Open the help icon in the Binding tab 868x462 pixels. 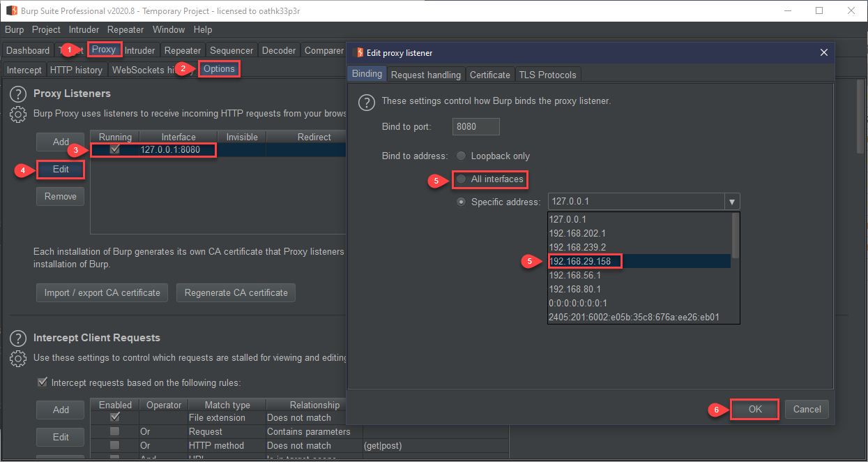point(366,103)
